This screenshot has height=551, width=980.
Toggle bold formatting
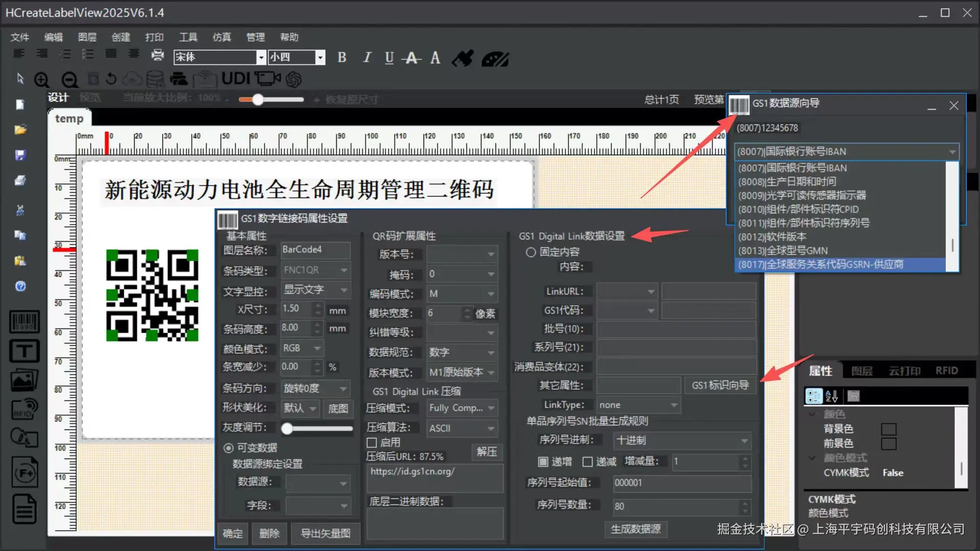pos(342,58)
